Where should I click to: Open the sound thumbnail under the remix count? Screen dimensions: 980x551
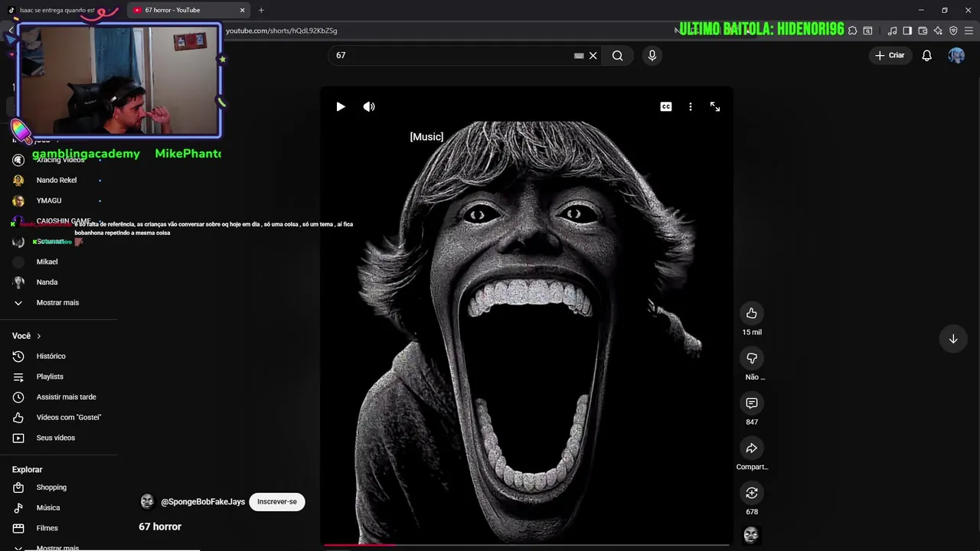coord(751,535)
